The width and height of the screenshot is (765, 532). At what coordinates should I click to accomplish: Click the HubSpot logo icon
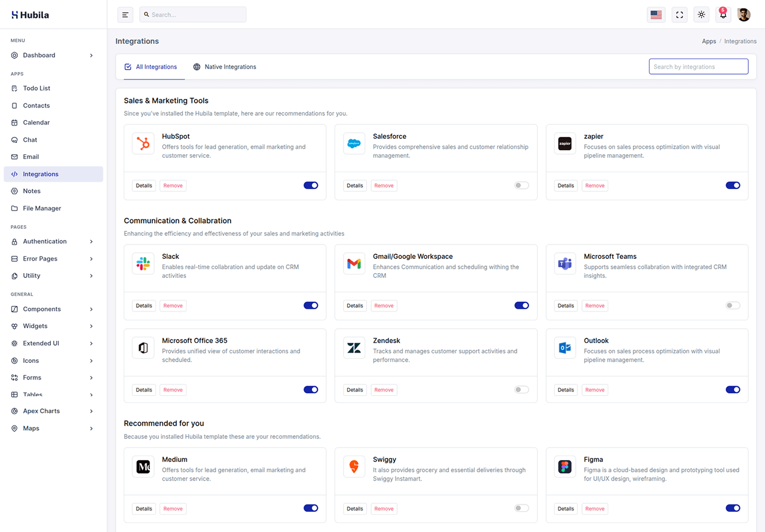coord(143,143)
